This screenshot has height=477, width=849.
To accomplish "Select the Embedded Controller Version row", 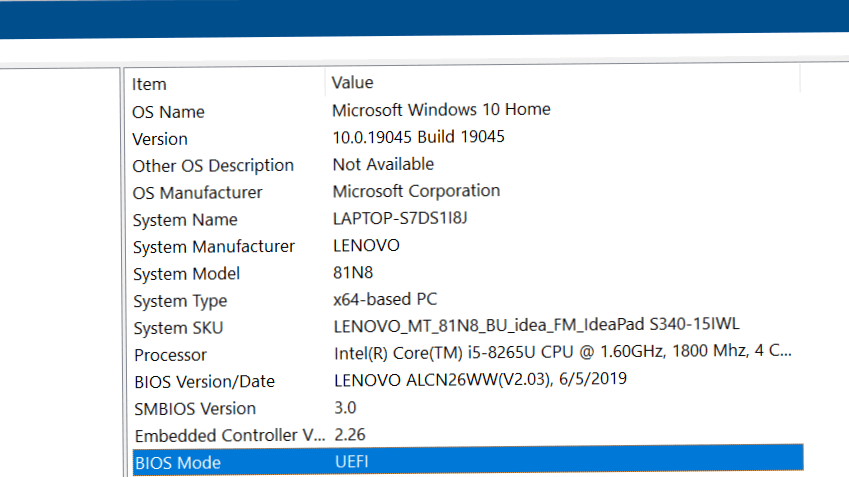I will (x=230, y=436).
